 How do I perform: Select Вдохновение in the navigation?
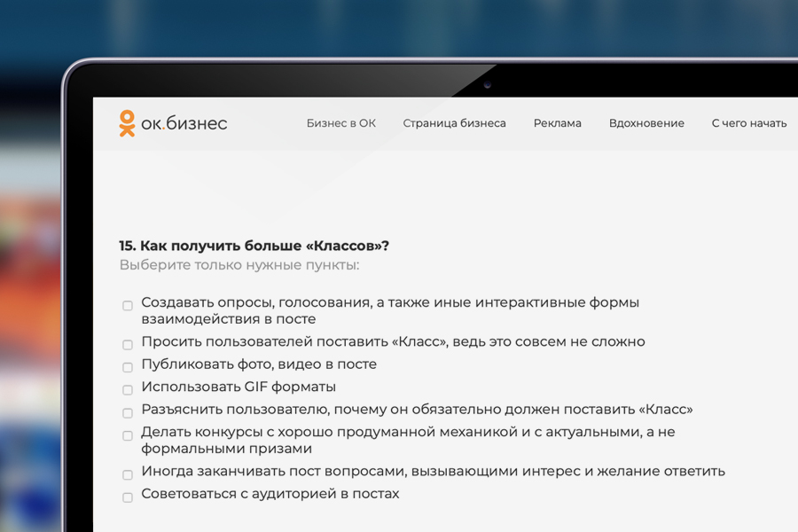point(646,123)
